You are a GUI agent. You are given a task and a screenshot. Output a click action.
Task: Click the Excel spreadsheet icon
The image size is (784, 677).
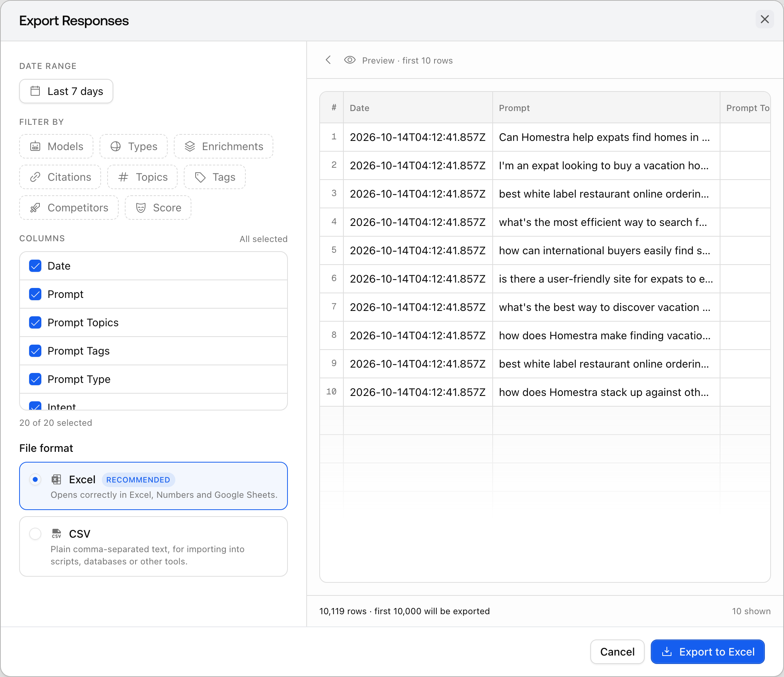coord(57,479)
